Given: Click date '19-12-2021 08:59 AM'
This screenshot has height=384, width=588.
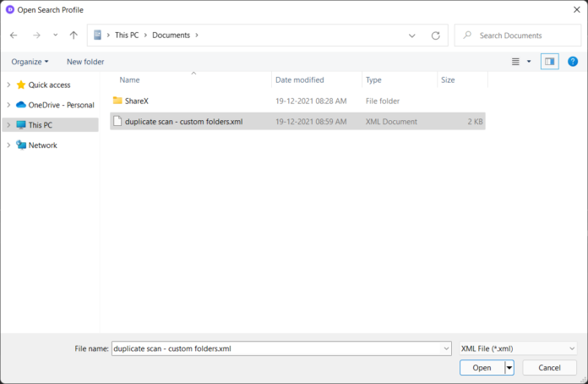Looking at the screenshot, I should [311, 122].
